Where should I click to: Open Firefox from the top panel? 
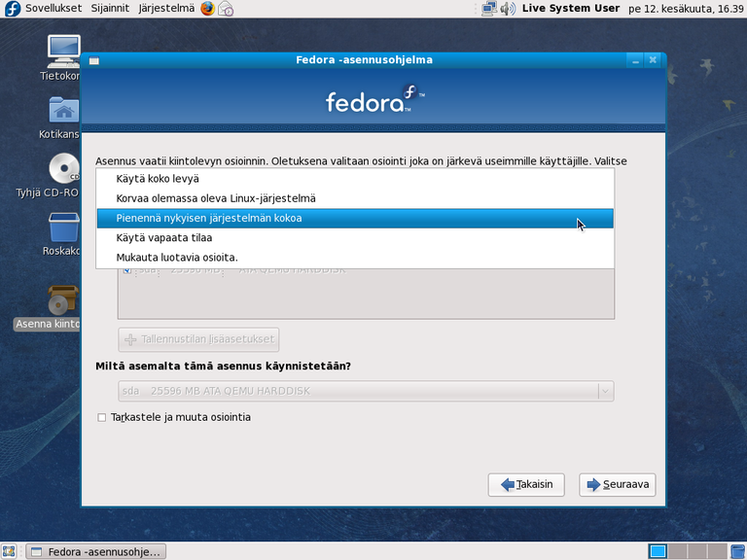point(207,9)
